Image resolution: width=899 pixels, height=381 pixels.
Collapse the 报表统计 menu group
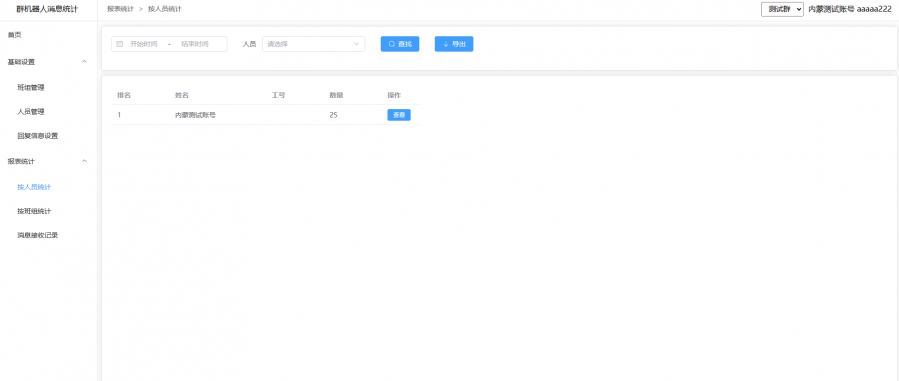coord(48,161)
